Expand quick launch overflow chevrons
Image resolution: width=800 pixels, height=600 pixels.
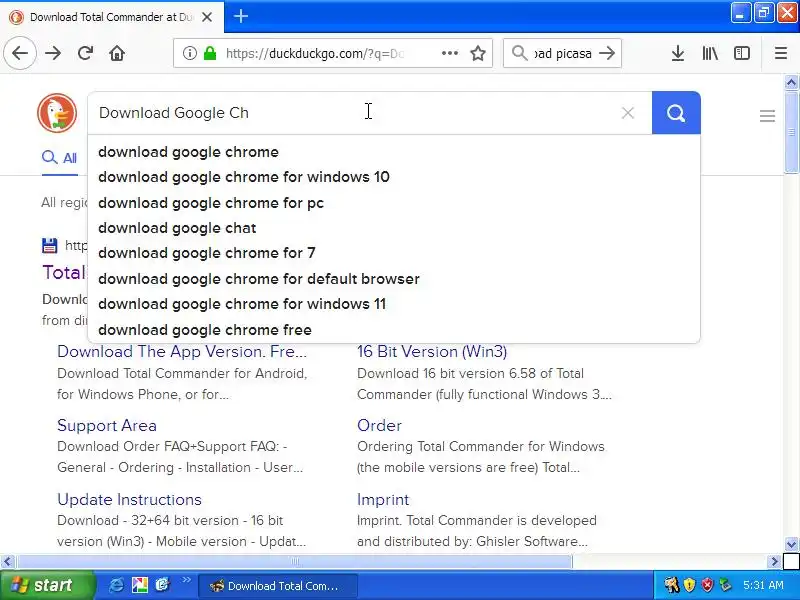186,580
